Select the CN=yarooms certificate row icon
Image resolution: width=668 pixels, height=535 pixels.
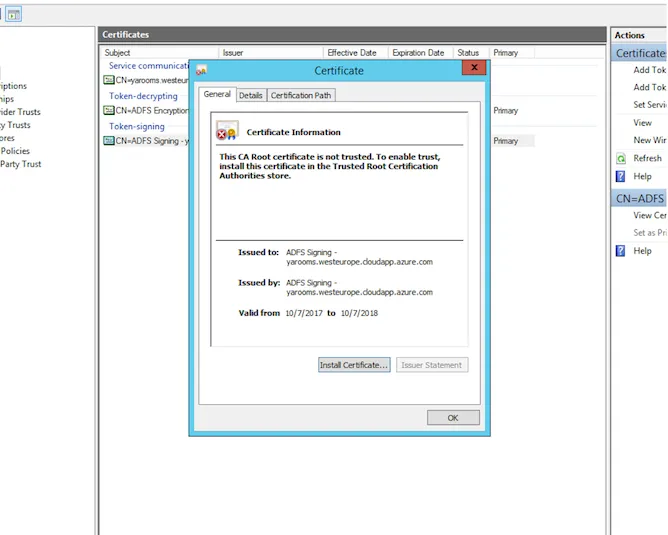click(x=109, y=80)
